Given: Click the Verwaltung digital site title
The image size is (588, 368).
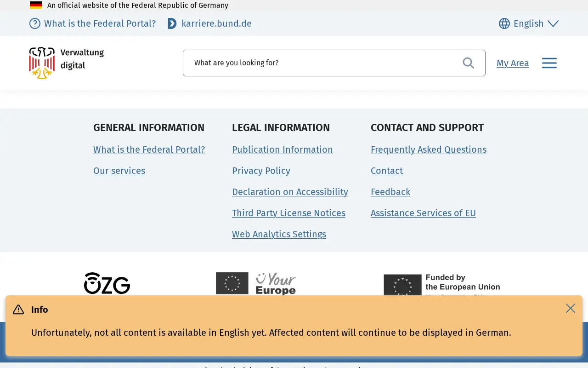Looking at the screenshot, I should pos(82,59).
